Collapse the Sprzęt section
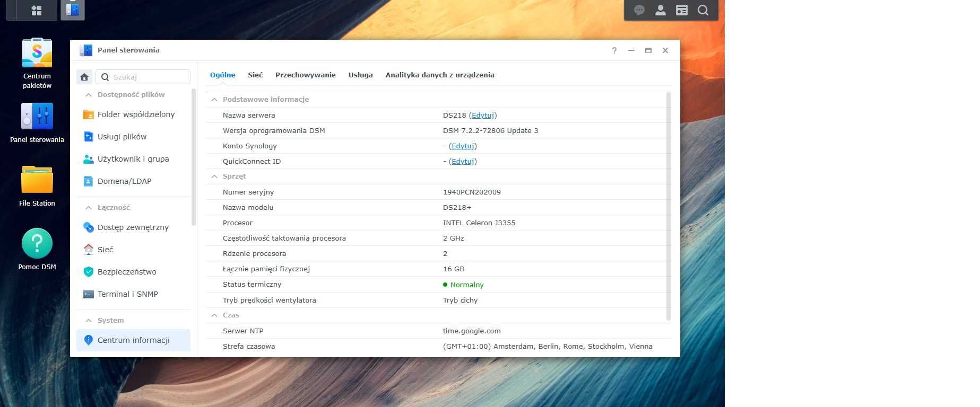 (214, 176)
